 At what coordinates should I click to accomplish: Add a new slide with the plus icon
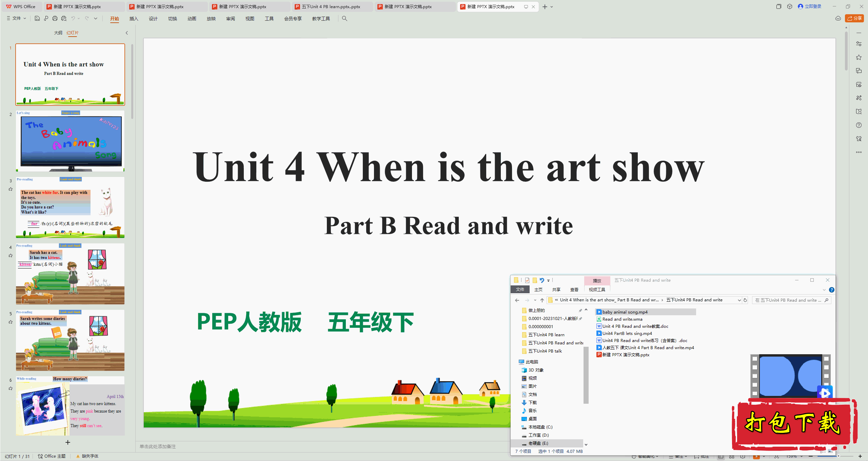tap(68, 442)
